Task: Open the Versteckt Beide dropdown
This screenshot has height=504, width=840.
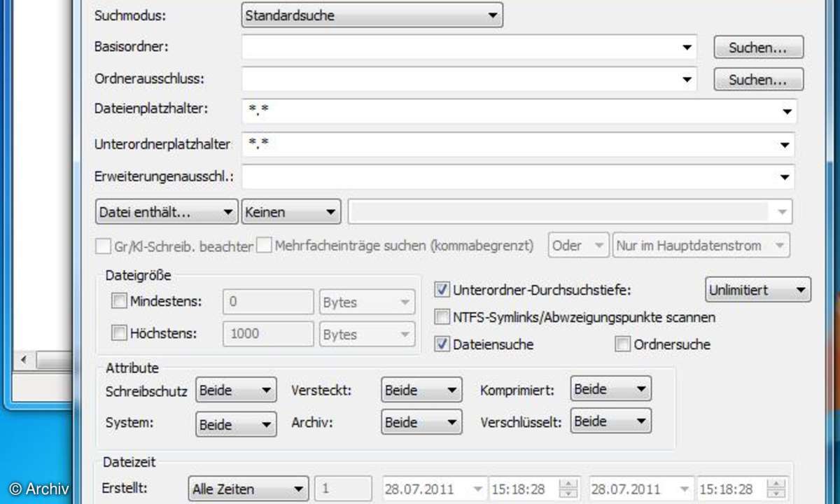Action: coord(421,390)
